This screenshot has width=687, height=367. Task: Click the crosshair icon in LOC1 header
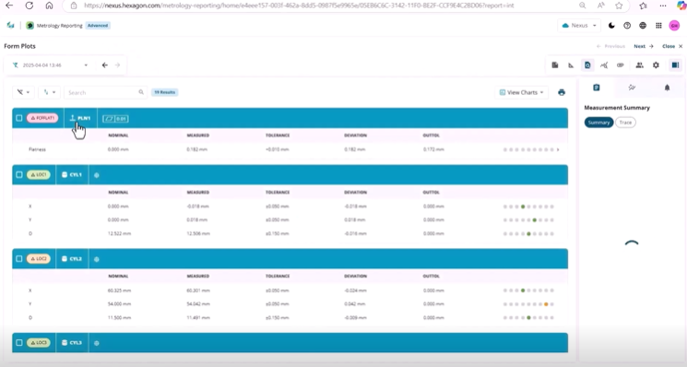96,175
